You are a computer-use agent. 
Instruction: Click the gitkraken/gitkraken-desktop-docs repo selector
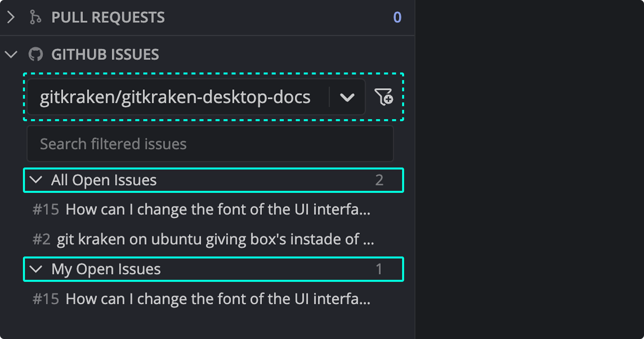175,97
